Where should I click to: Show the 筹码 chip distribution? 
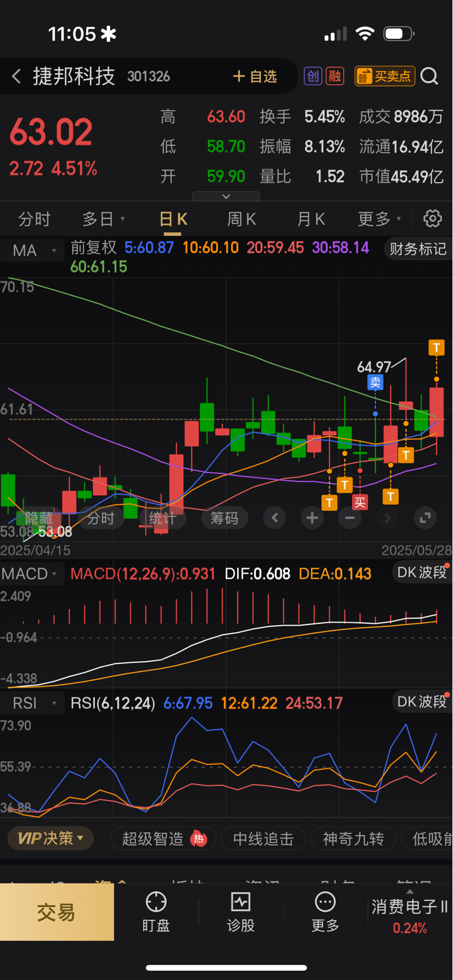click(224, 518)
